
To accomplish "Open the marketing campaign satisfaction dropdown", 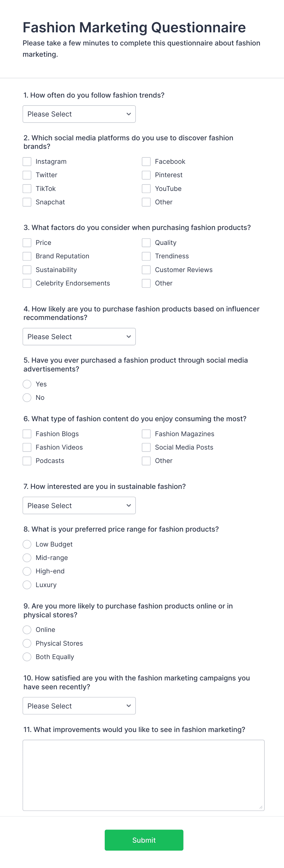I will click(x=79, y=705).
